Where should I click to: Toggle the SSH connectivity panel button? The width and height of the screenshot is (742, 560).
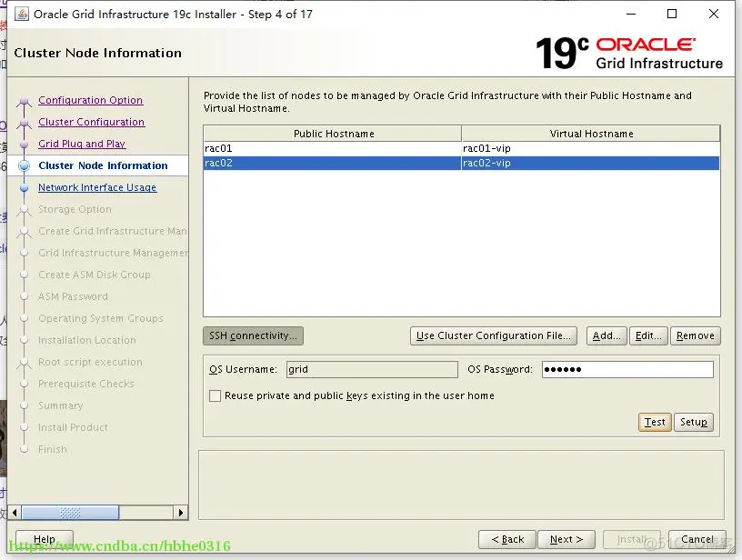(253, 335)
